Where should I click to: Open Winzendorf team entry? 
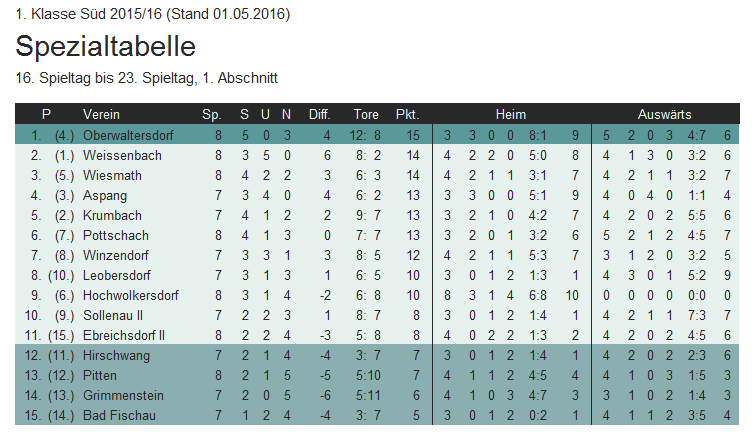tap(115, 255)
